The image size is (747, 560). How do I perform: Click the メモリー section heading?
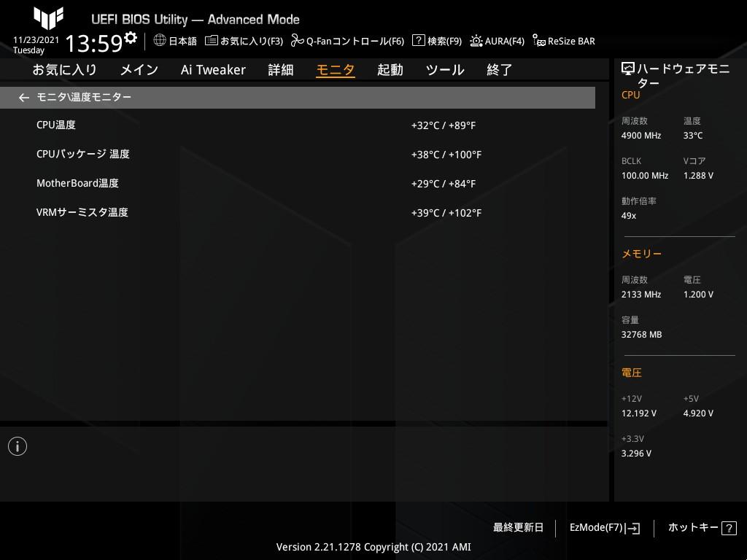(642, 254)
